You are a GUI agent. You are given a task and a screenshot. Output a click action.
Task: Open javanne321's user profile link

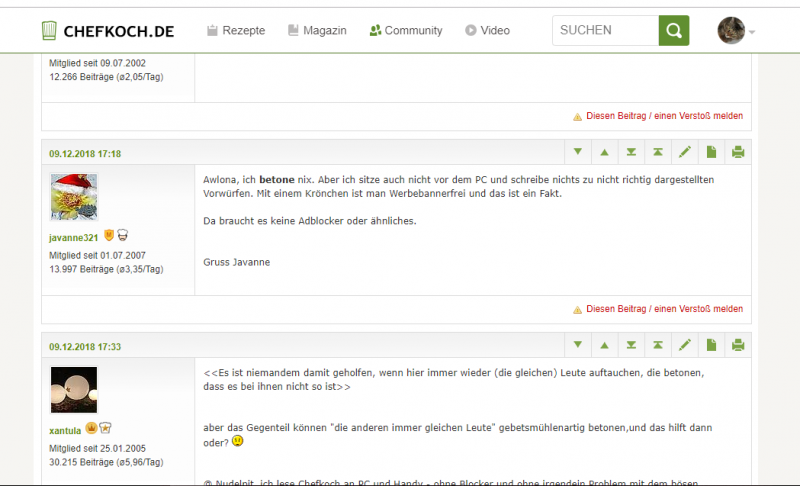(x=74, y=237)
